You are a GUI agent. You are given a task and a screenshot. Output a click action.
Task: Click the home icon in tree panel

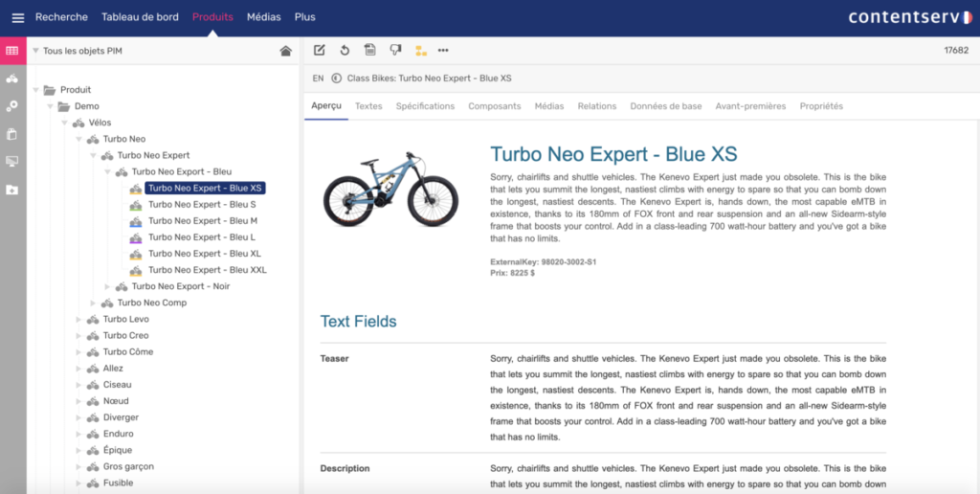pyautogui.click(x=285, y=51)
